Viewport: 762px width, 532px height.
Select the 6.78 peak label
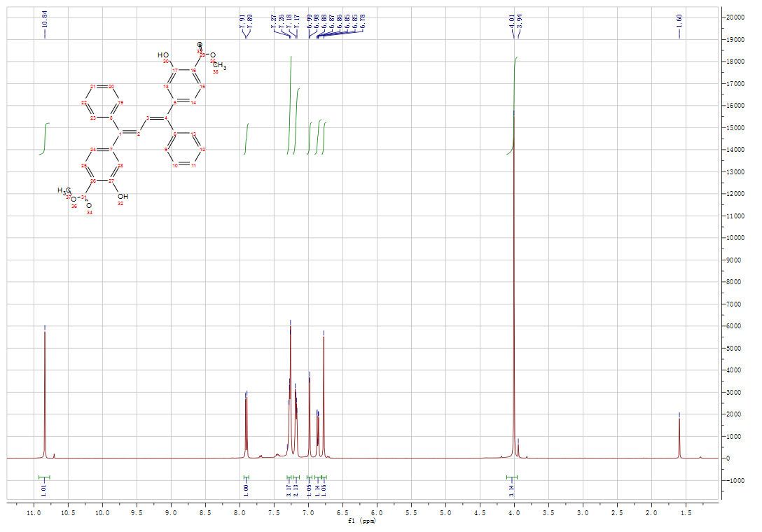tap(363, 22)
